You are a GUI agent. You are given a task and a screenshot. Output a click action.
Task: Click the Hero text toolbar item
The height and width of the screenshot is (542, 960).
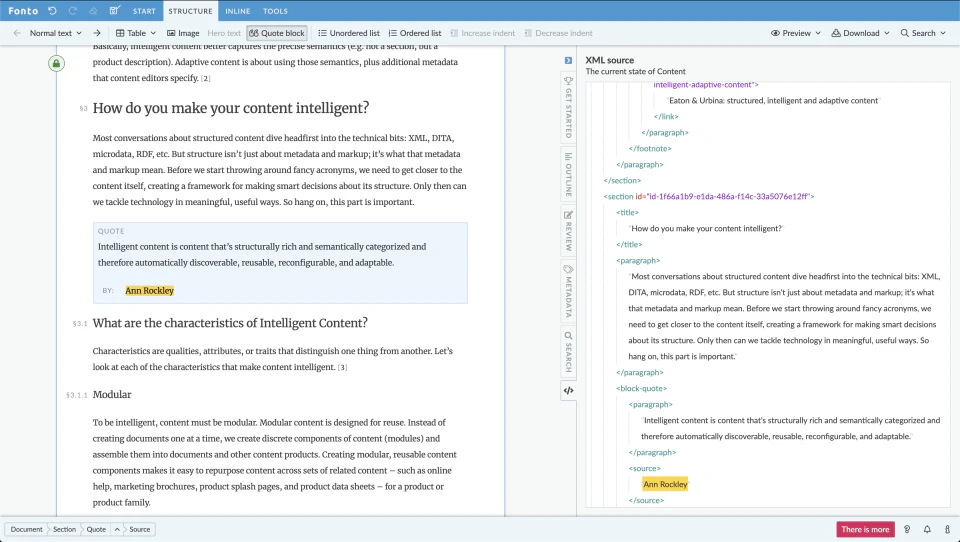point(224,33)
